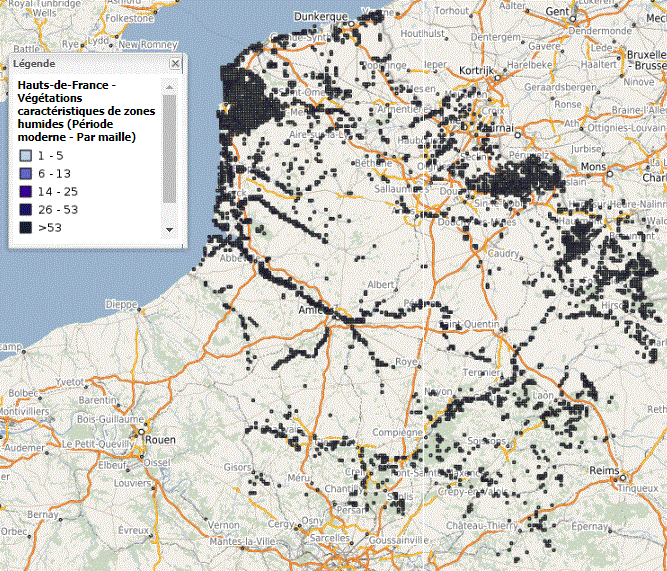The image size is (667, 571).
Task: Select the 14 - 25 color swatch
Action: (x=25, y=192)
